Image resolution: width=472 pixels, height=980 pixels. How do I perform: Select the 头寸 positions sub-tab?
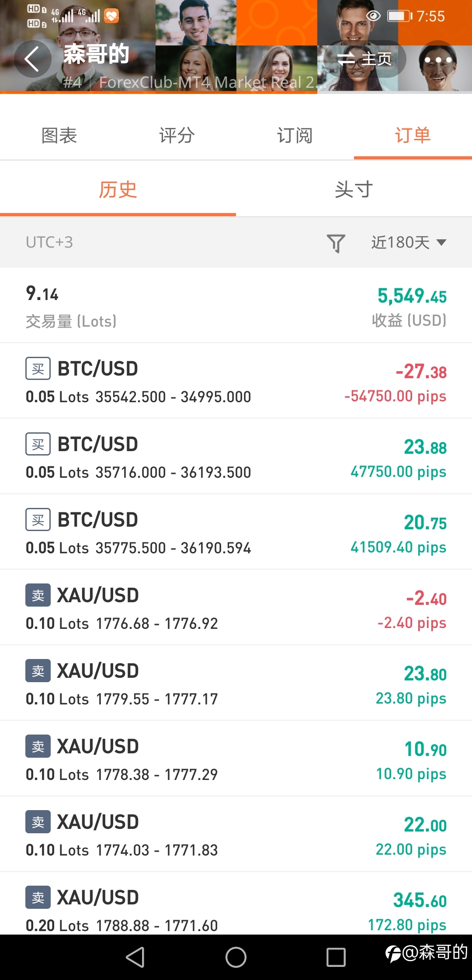pyautogui.click(x=354, y=190)
